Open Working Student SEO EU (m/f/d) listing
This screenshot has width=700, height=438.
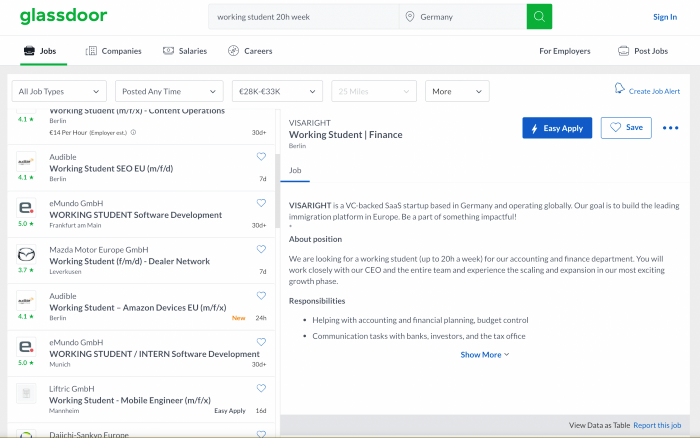point(111,168)
